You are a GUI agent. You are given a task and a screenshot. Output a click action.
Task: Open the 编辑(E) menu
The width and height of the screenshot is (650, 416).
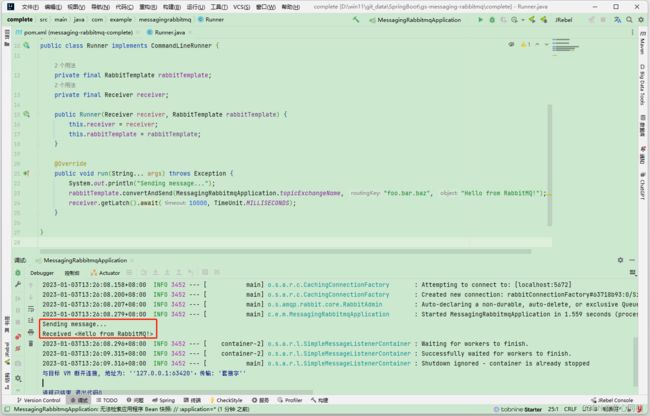53,7
